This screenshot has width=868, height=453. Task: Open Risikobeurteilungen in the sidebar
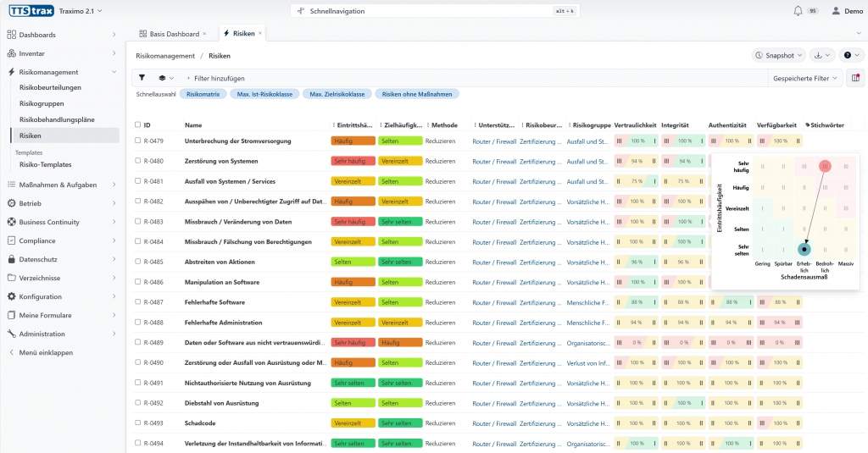(x=50, y=87)
